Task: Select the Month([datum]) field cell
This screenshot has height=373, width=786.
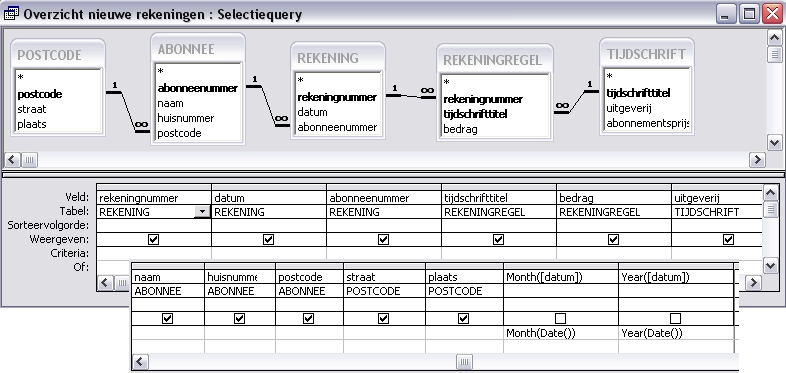Action: pos(560,277)
